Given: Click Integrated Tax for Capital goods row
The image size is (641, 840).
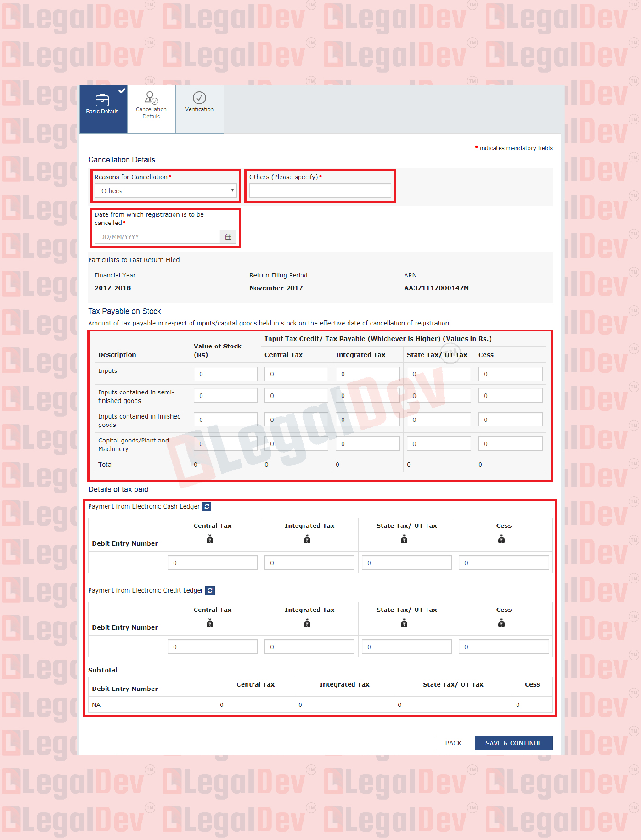Looking at the screenshot, I should pyautogui.click(x=367, y=444).
